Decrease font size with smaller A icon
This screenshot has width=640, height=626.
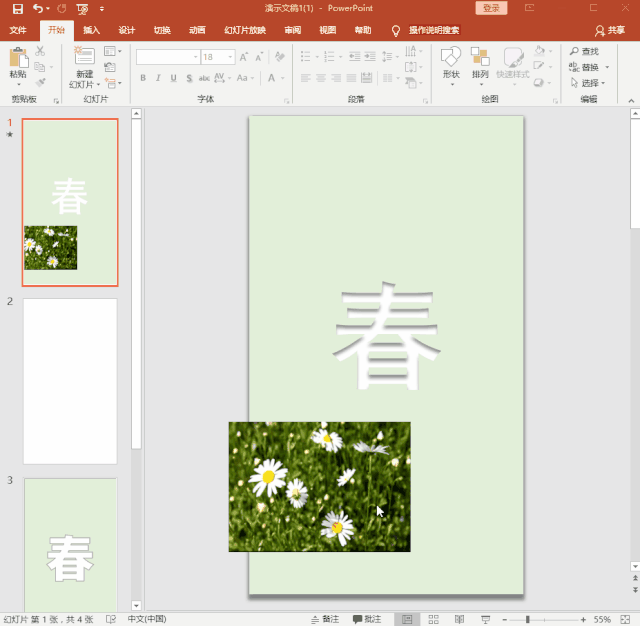click(x=259, y=57)
